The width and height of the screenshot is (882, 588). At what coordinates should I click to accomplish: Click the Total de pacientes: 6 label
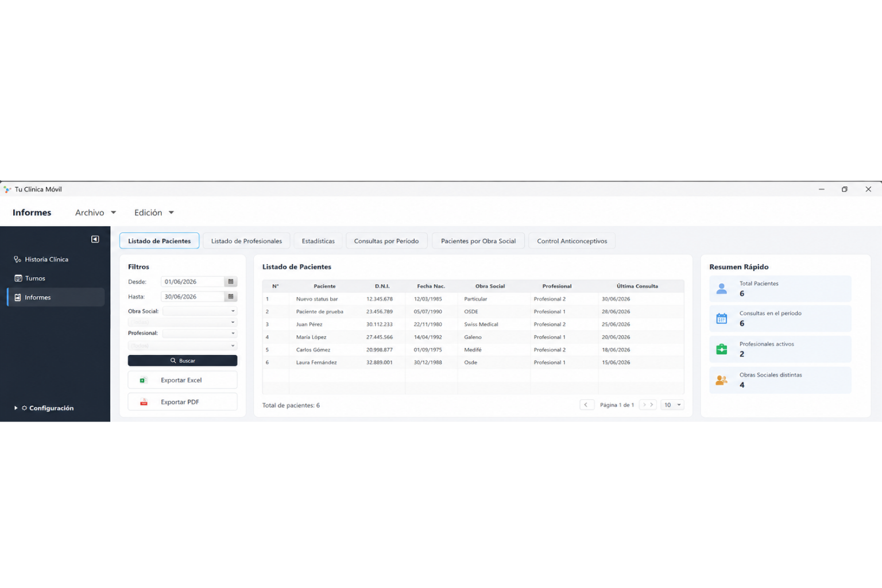[x=291, y=405]
